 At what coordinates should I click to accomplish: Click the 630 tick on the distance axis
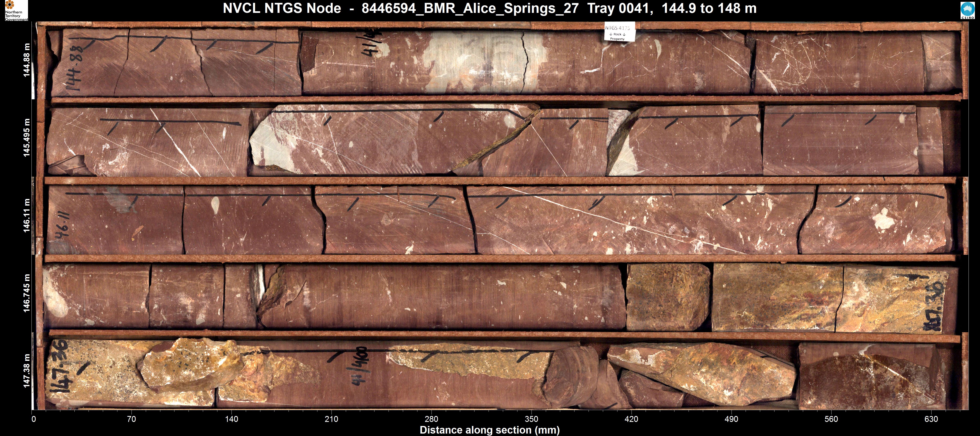pos(931,419)
